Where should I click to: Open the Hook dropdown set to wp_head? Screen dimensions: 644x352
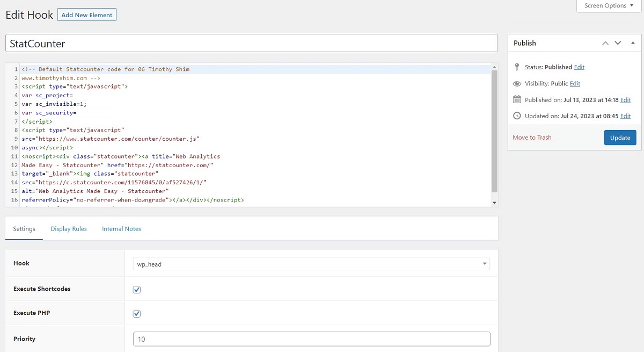click(311, 264)
